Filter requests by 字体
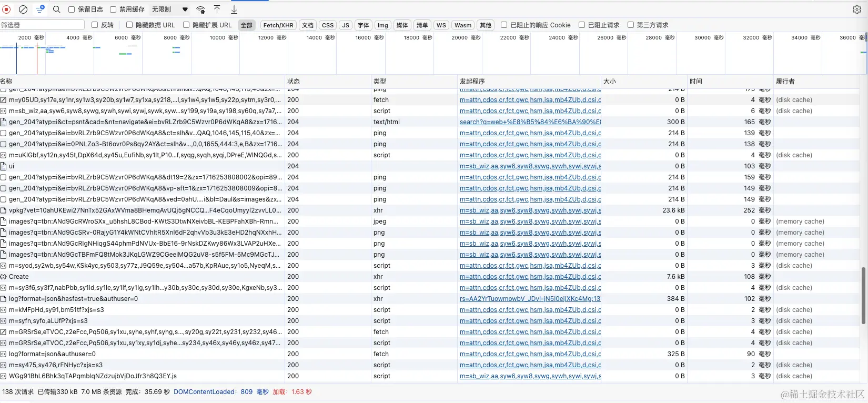The width and height of the screenshot is (868, 403). coord(364,25)
